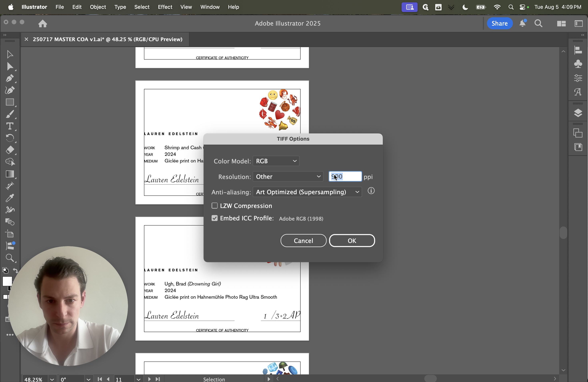Open the Color Model dropdown
Screen dimensions: 588x382
click(276, 161)
